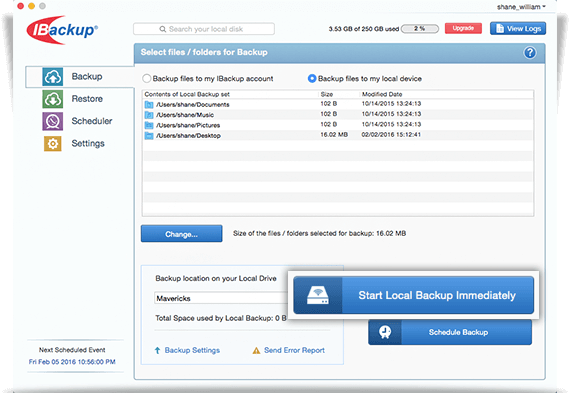This screenshot has height=393, width=570.
Task: Select the /Users/shane/Documents row text
Action: pyautogui.click(x=193, y=105)
